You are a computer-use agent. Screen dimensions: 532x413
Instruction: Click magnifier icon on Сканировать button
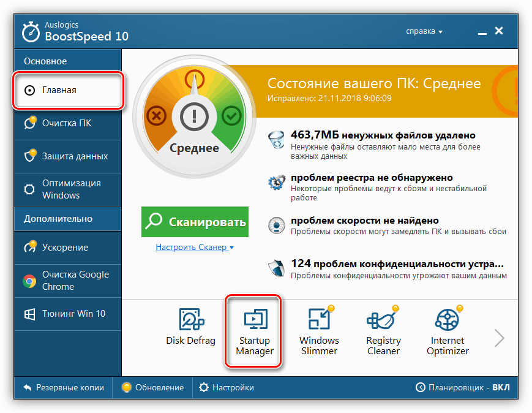(x=154, y=221)
